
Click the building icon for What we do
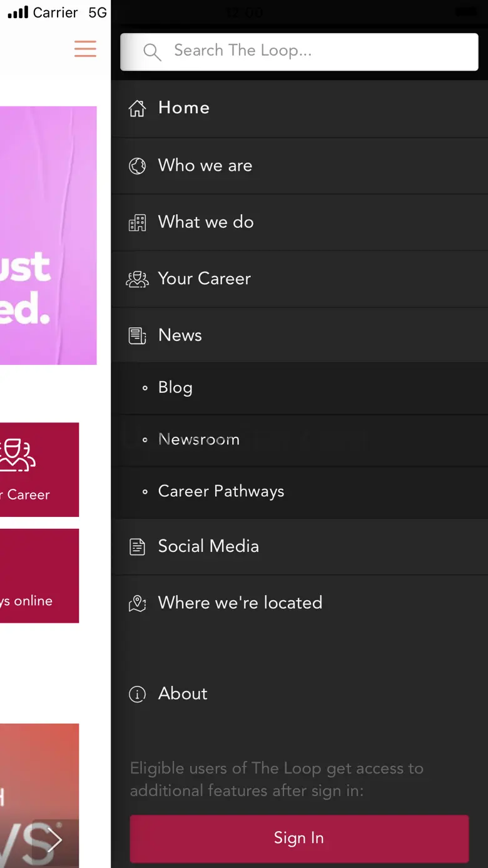tap(137, 223)
